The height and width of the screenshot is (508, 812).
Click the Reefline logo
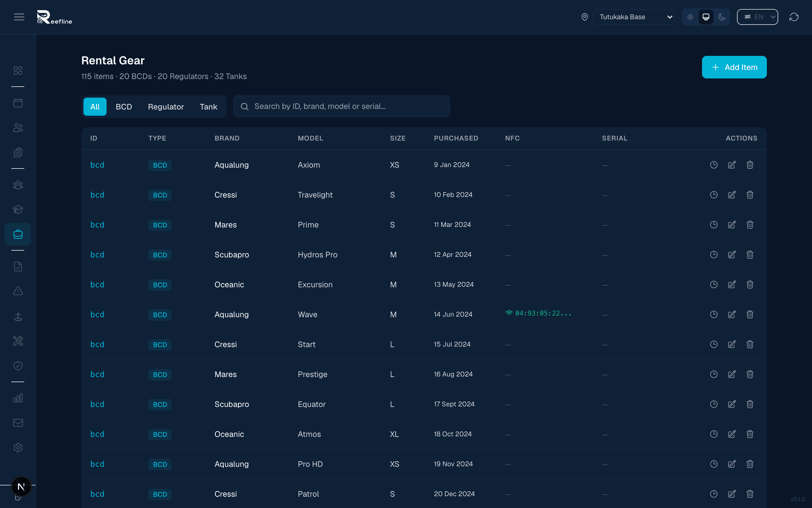[x=54, y=17]
